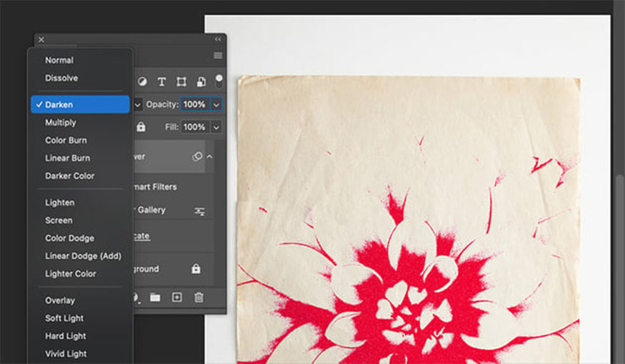Collapse the panel with double arrows
The height and width of the screenshot is (364, 625).
point(218,39)
